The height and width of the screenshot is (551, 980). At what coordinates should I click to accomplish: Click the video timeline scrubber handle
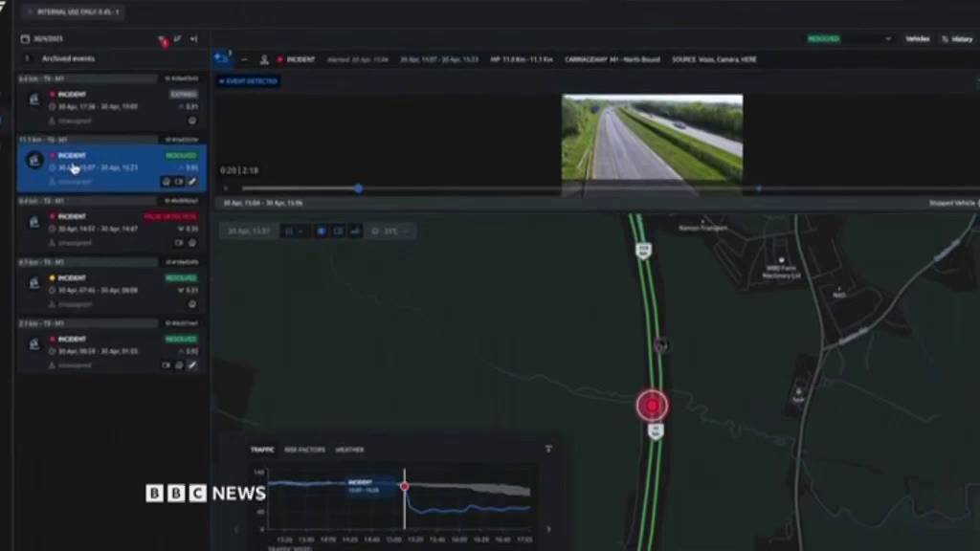(x=359, y=188)
